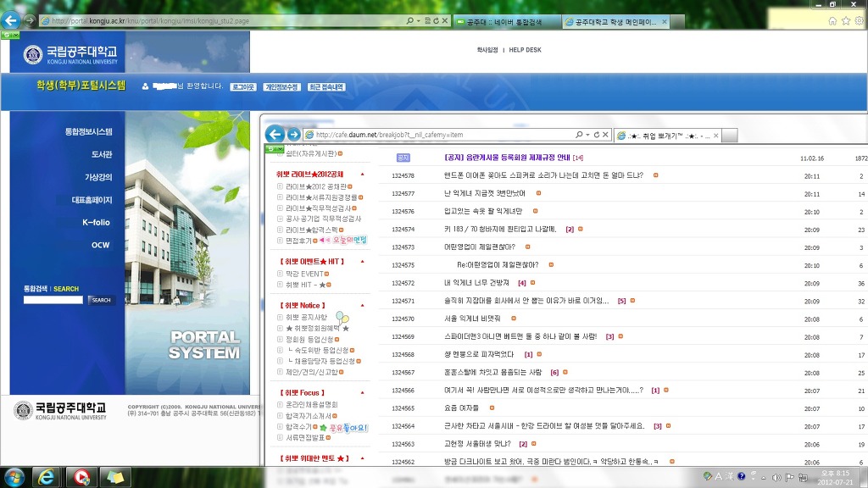The height and width of the screenshot is (488, 868).
Task: Open 통합정보시스템 in the portal sidebar
Action: click(x=88, y=131)
